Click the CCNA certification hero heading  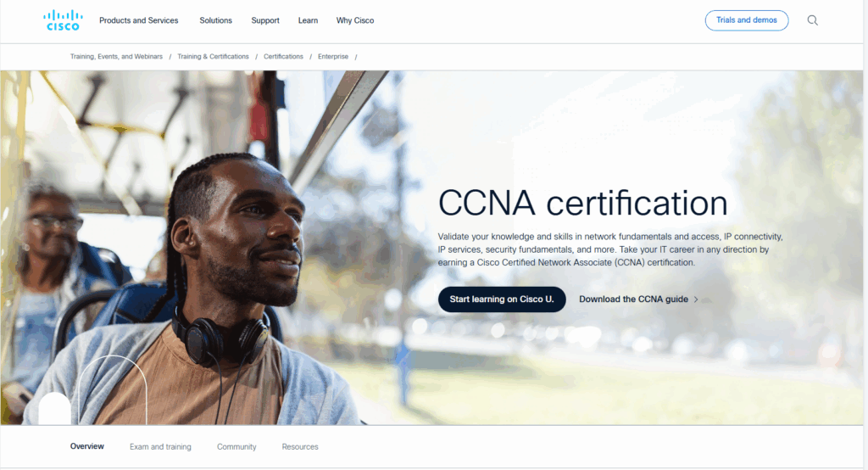582,204
